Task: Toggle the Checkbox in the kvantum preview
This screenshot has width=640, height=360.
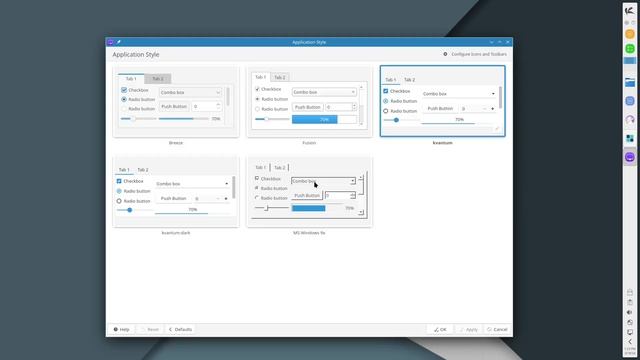Action: coord(386,91)
